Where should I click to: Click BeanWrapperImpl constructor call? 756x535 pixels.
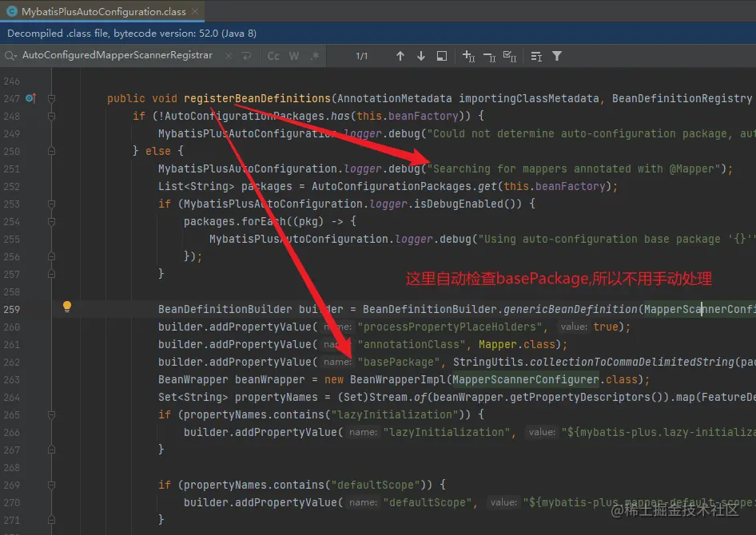[400, 379]
